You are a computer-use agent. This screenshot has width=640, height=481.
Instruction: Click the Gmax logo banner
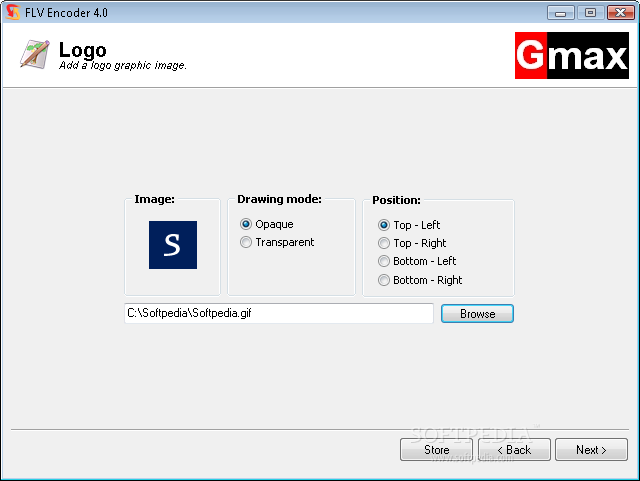571,56
